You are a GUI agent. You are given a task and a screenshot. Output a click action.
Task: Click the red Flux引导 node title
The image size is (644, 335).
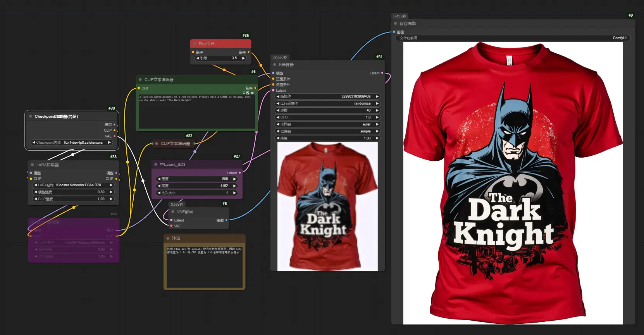207,43
